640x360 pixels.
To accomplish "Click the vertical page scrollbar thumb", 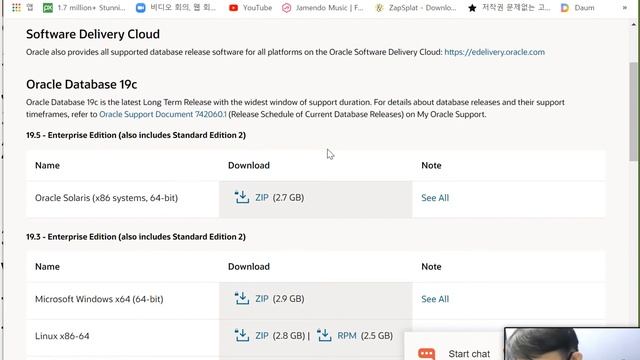I will (x=633, y=111).
